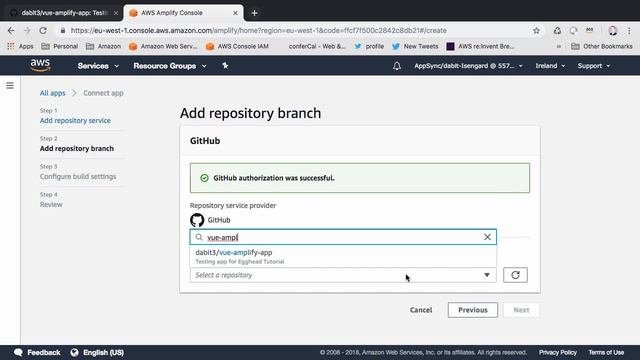This screenshot has width=640, height=360.
Task: Open the Ireland region dropdown
Action: pyautogui.click(x=550, y=66)
